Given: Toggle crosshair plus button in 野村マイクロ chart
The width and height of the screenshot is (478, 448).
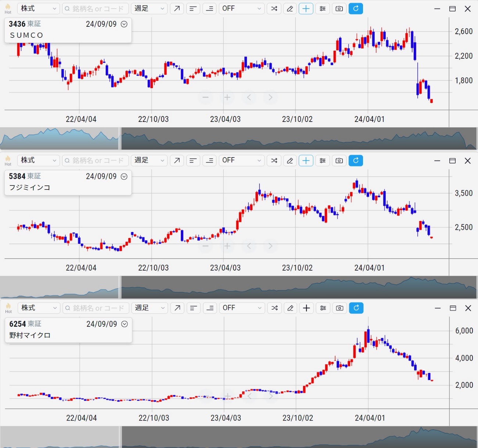Looking at the screenshot, I should click(306, 308).
